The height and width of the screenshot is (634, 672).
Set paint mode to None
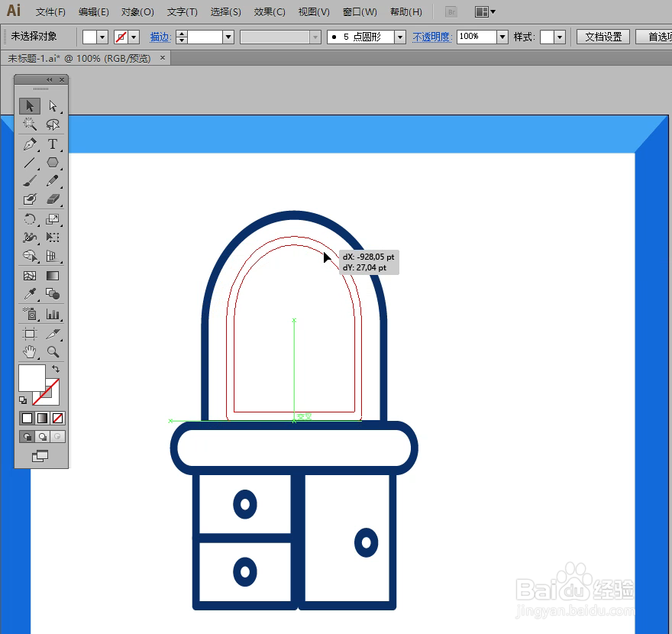[x=58, y=418]
